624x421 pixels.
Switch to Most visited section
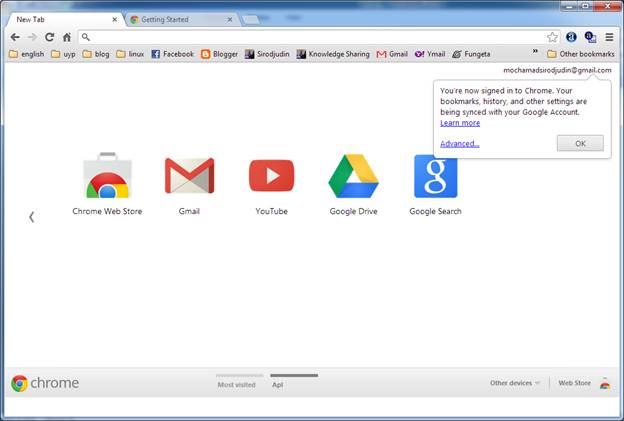click(239, 382)
